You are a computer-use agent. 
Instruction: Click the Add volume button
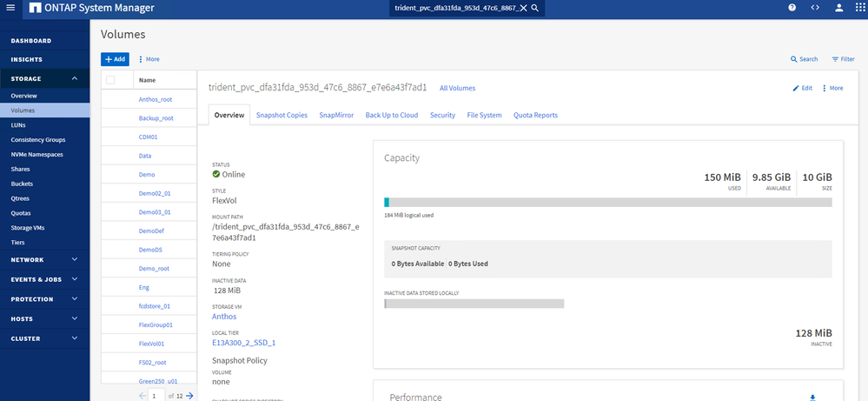click(x=115, y=59)
